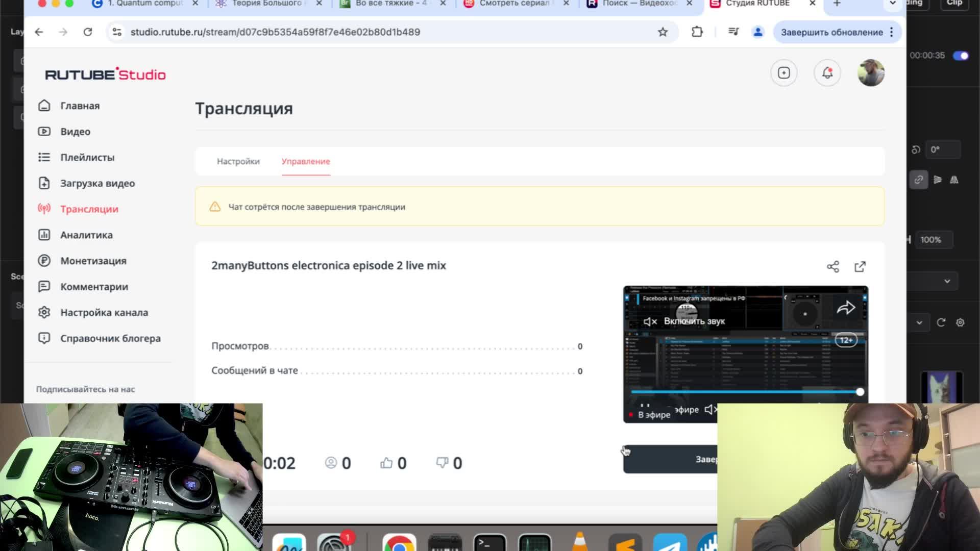Toggle the blue switch beside timer 00:00:35
Screen dimensions: 980x551
[x=961, y=56]
